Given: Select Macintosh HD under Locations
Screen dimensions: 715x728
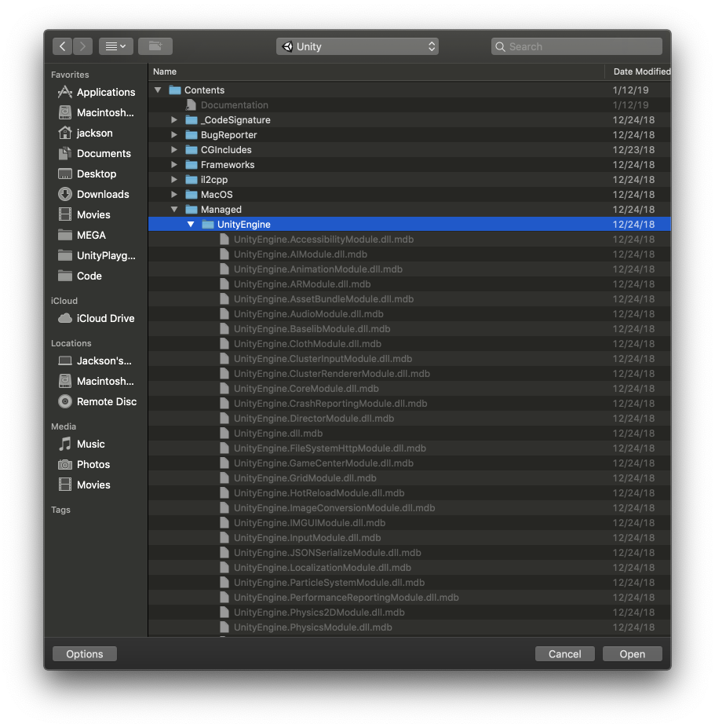Looking at the screenshot, I should click(97, 381).
